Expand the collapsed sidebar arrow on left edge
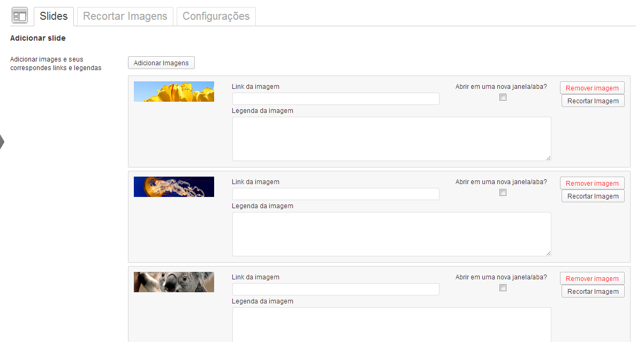The width and height of the screenshot is (644, 342). pyautogui.click(x=2, y=142)
